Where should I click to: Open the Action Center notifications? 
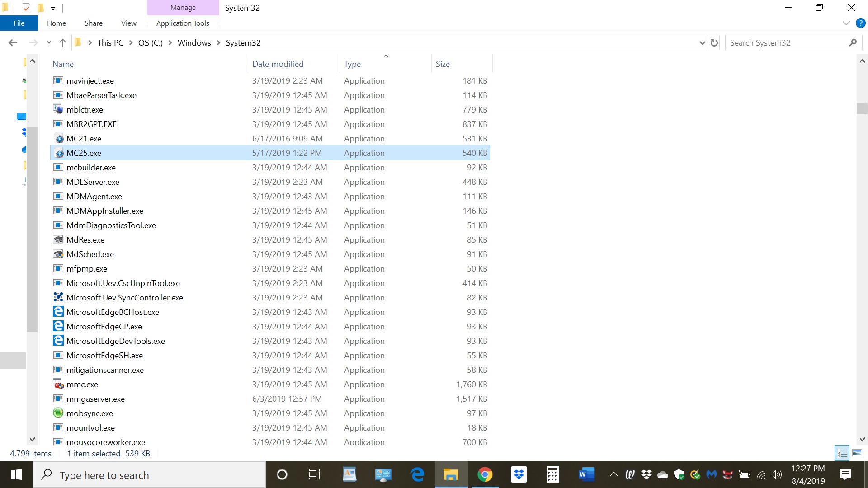(845, 474)
